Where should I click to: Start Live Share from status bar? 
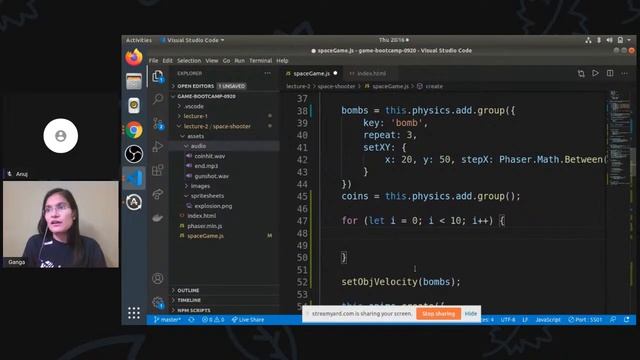click(248, 320)
